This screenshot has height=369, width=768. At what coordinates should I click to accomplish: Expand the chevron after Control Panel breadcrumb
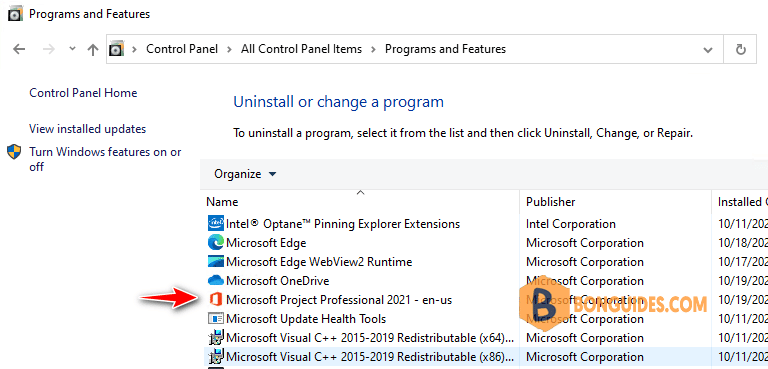coord(229,49)
